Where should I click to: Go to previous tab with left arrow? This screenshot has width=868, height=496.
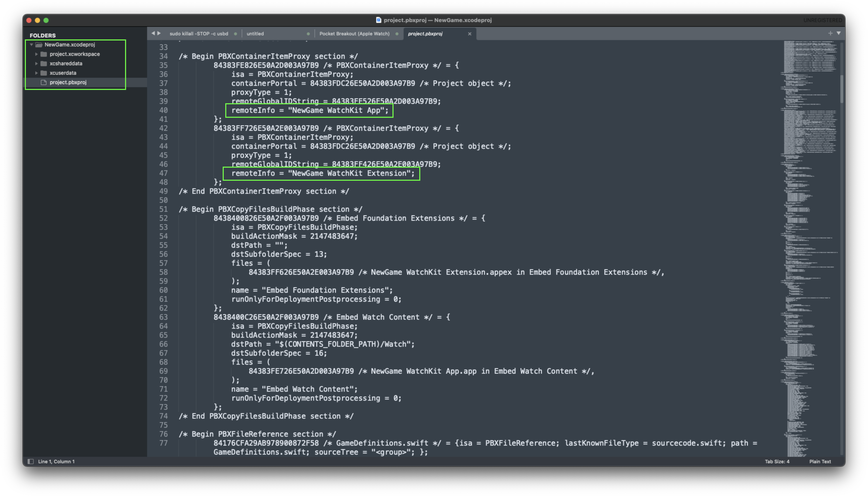(153, 33)
